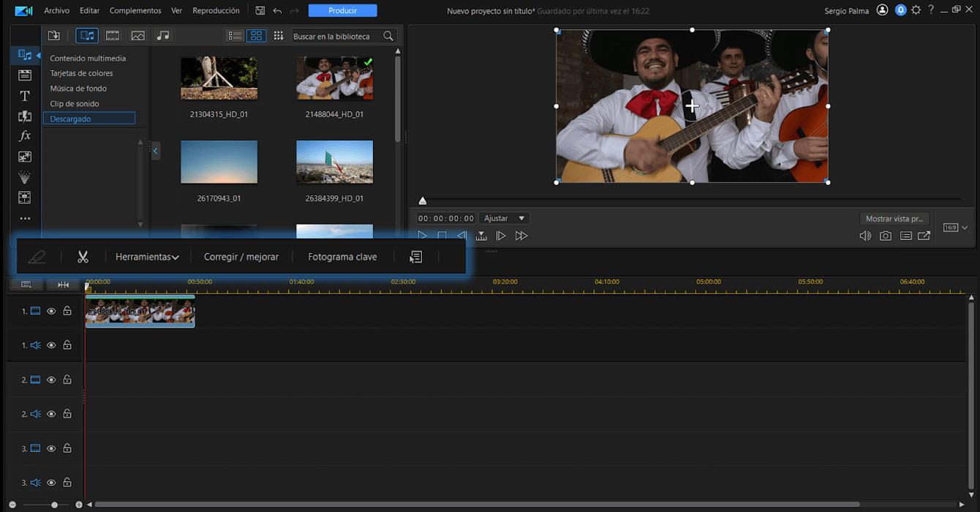The image size is (980, 512).
Task: Open help with the question mark icon
Action: (931, 10)
